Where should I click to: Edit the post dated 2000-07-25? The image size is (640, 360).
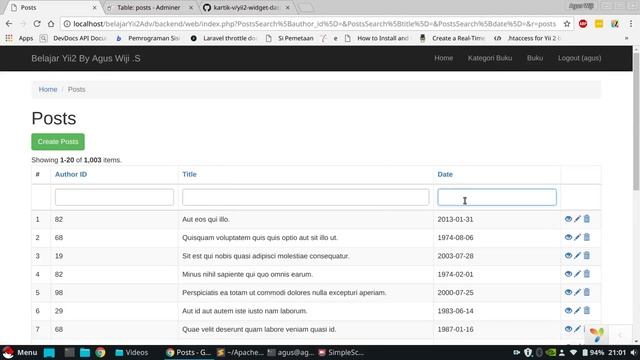pos(578,293)
